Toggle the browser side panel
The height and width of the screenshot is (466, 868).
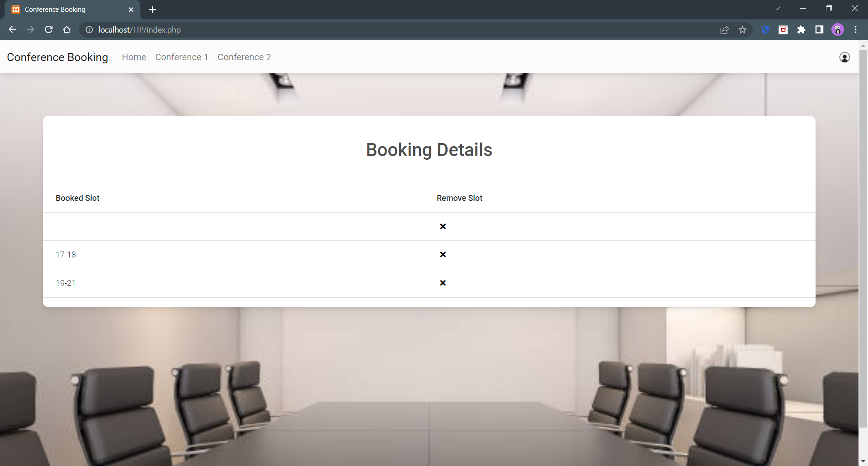click(x=819, y=30)
